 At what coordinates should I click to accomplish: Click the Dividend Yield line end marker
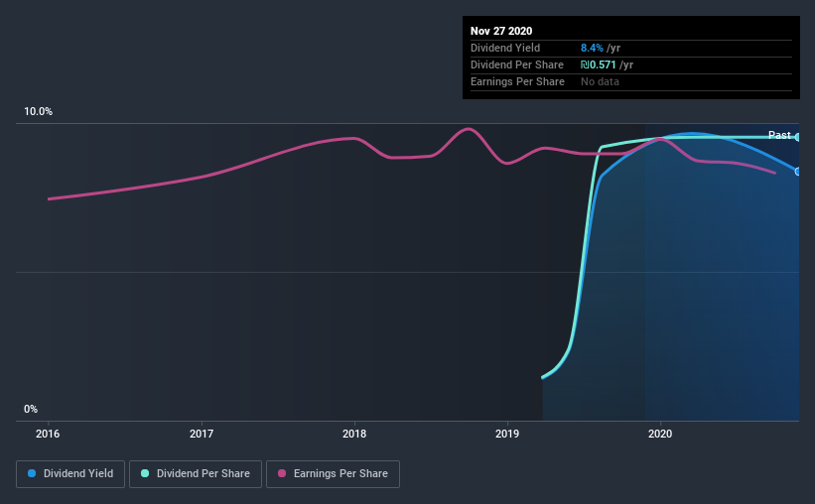click(798, 172)
